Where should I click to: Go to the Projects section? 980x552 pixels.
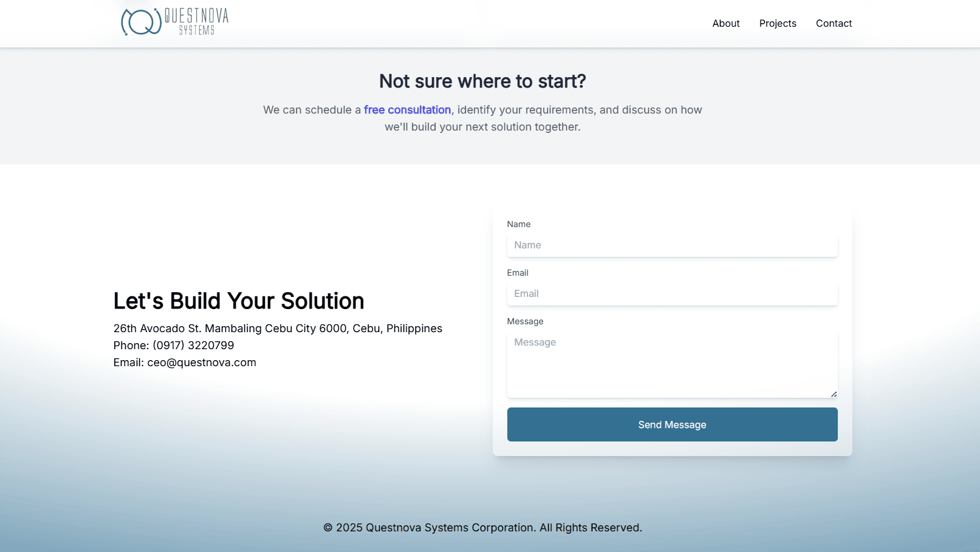click(777, 23)
